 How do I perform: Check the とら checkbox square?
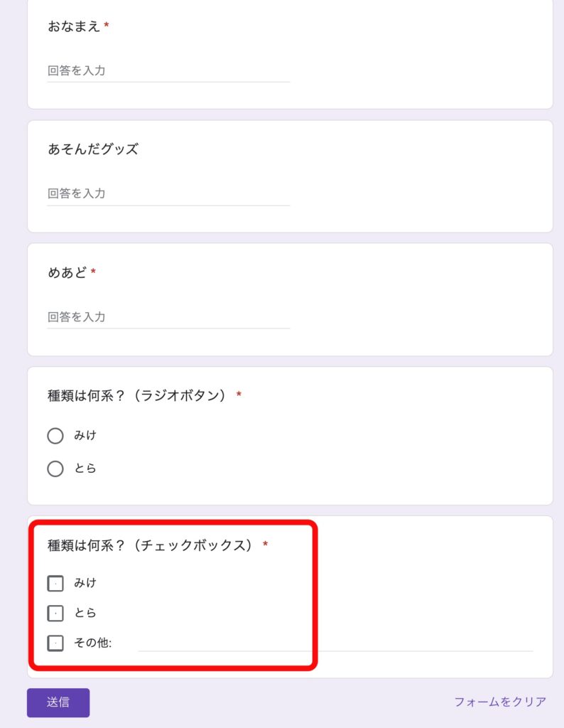pos(55,613)
